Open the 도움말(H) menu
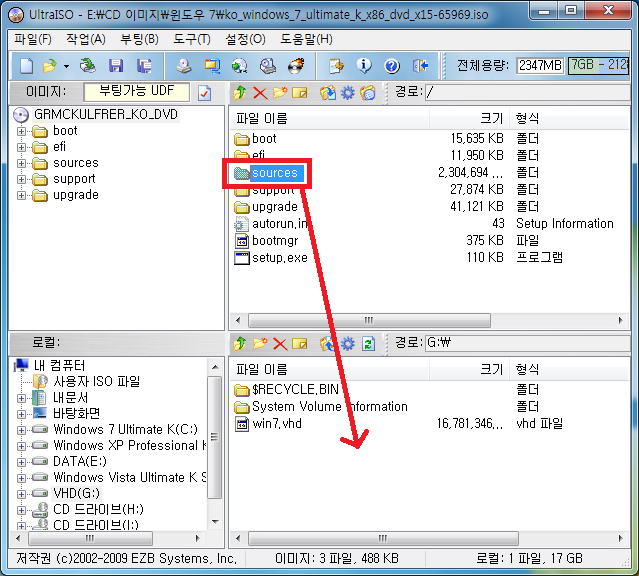This screenshot has width=639, height=576. tap(306, 39)
